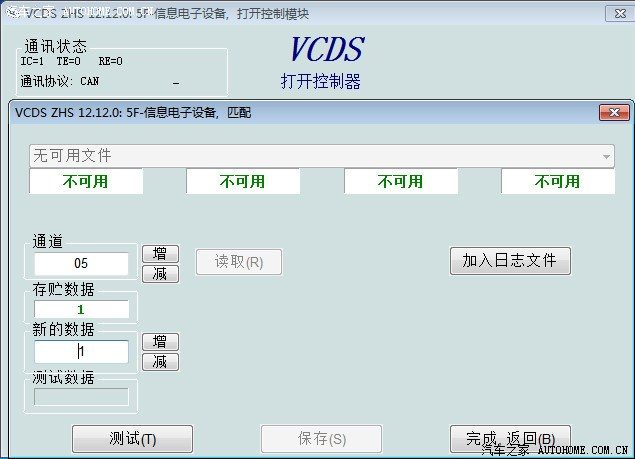635x459 pixels.
Task: Click the 存贮数据 stored value field
Action: [x=81, y=310]
